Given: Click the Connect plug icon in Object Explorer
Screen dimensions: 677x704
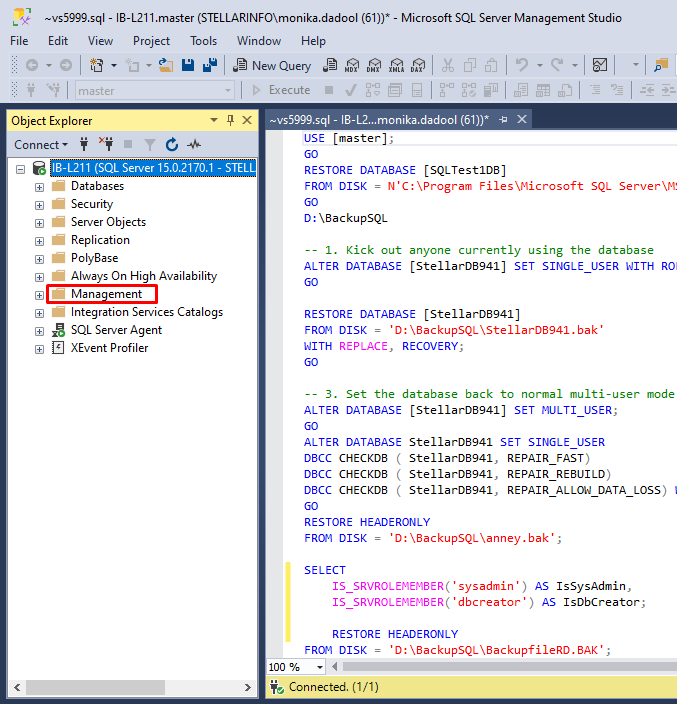Looking at the screenshot, I should point(84,145).
